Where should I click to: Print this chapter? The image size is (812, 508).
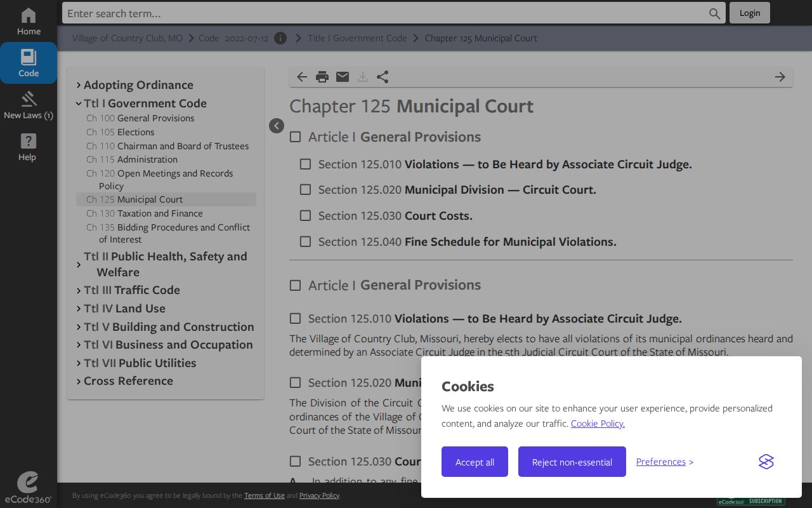point(322,77)
